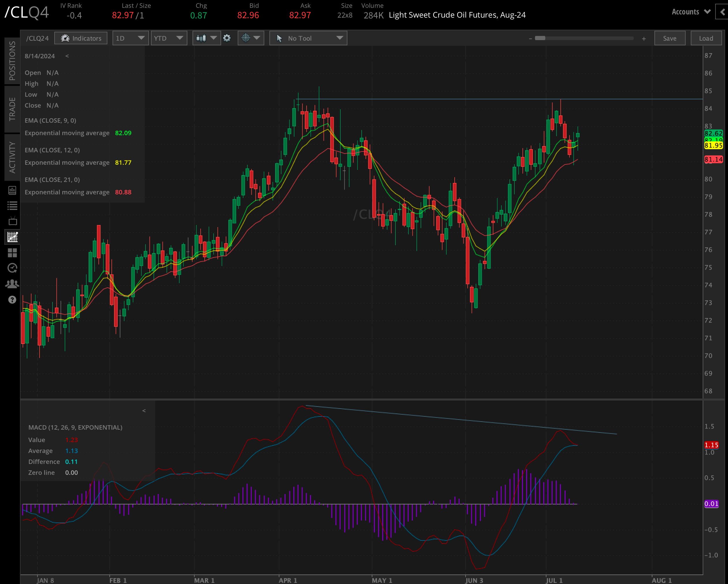Select the candlestick chart style icon
Image resolution: width=728 pixels, height=584 pixels.
pos(201,38)
